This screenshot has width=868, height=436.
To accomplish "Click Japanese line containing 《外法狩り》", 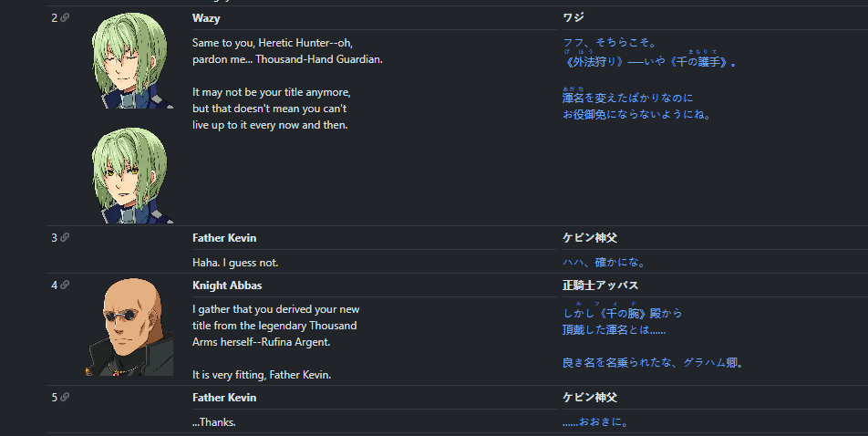I will (x=650, y=62).
